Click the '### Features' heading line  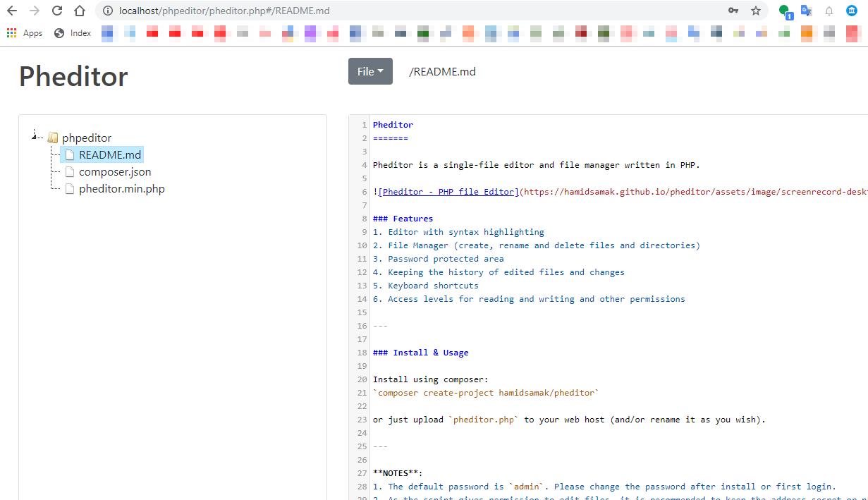(x=403, y=219)
